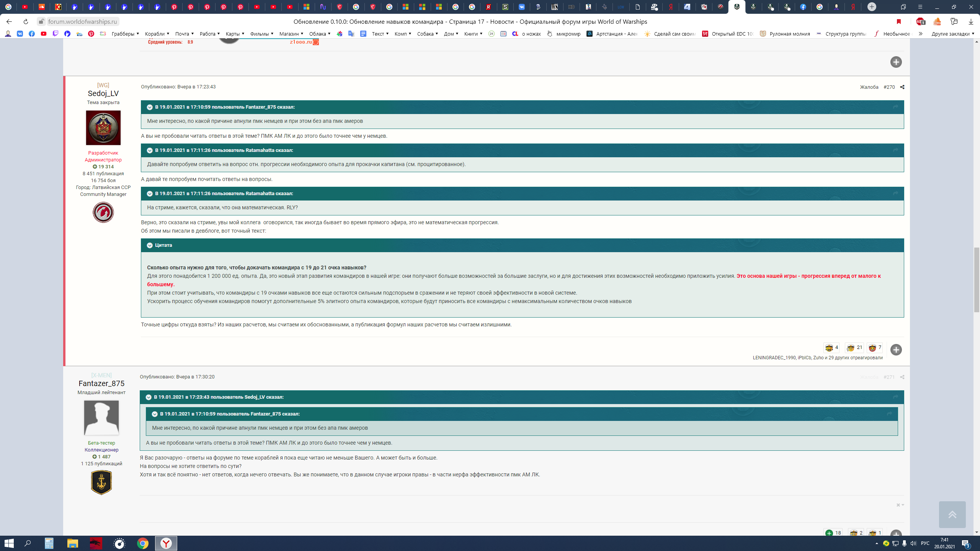Open a new browser tab with plus
This screenshot has width=980, height=551.
coord(872,7)
